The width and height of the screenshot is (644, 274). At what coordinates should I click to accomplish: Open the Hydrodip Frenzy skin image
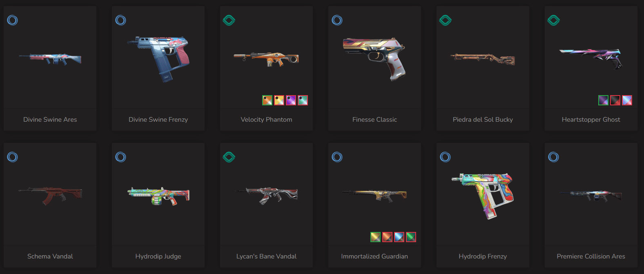point(483,195)
